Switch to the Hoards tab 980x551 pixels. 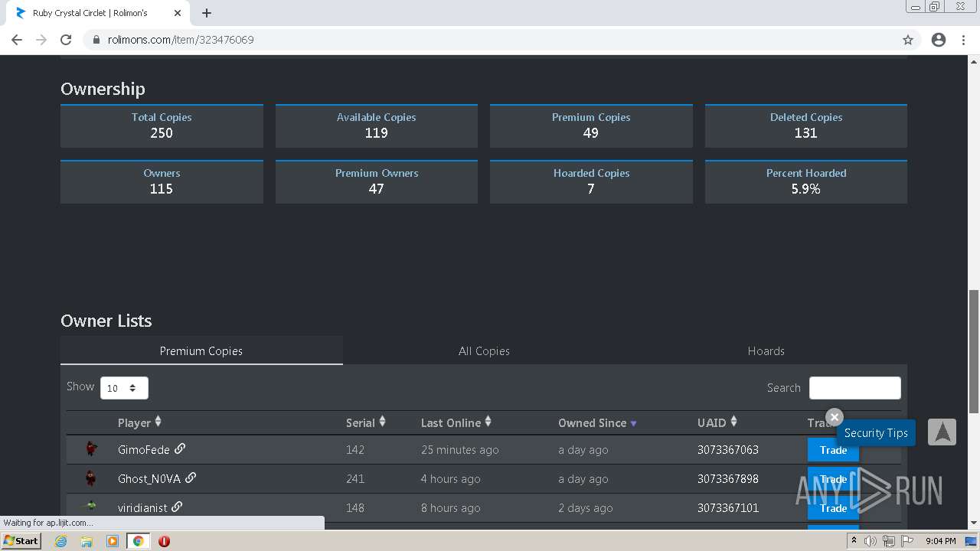click(x=766, y=350)
